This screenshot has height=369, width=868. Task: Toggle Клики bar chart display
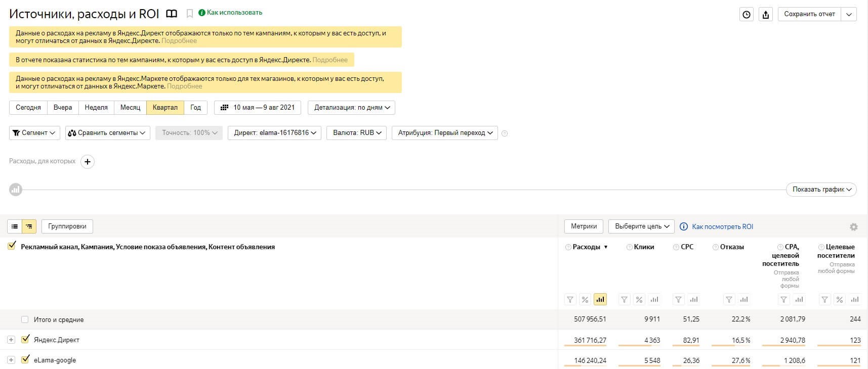click(x=654, y=300)
